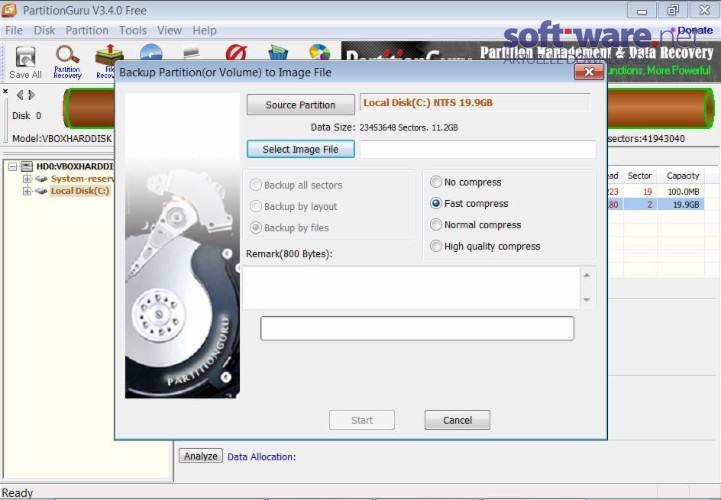Click the HD0 hard disk icon in the tree
This screenshot has width=721, height=500.
(x=27, y=166)
